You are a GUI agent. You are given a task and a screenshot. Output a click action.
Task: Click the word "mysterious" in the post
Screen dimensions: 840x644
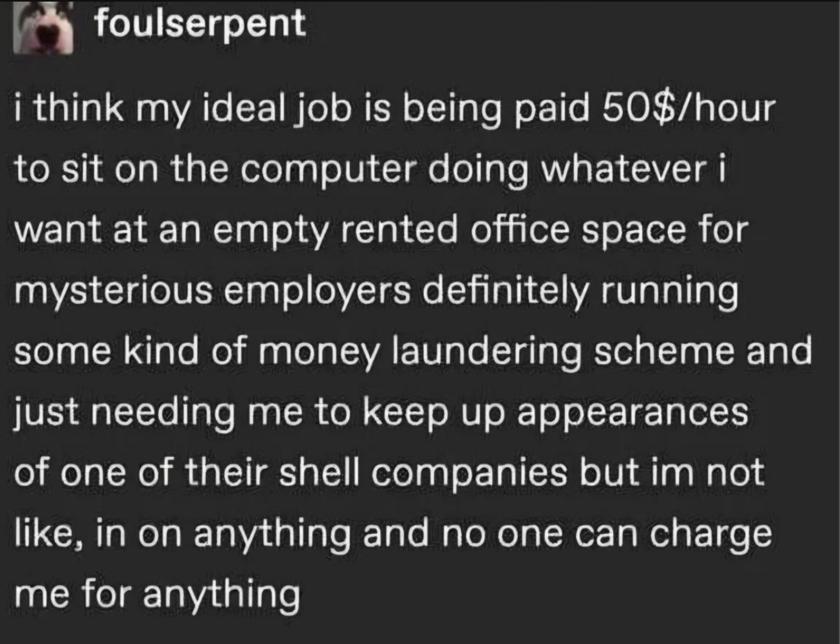point(113,292)
